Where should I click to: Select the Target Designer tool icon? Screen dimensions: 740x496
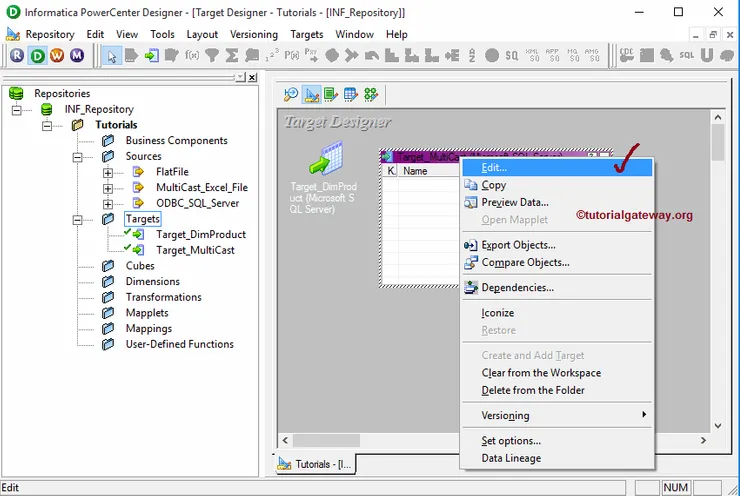coord(311,95)
